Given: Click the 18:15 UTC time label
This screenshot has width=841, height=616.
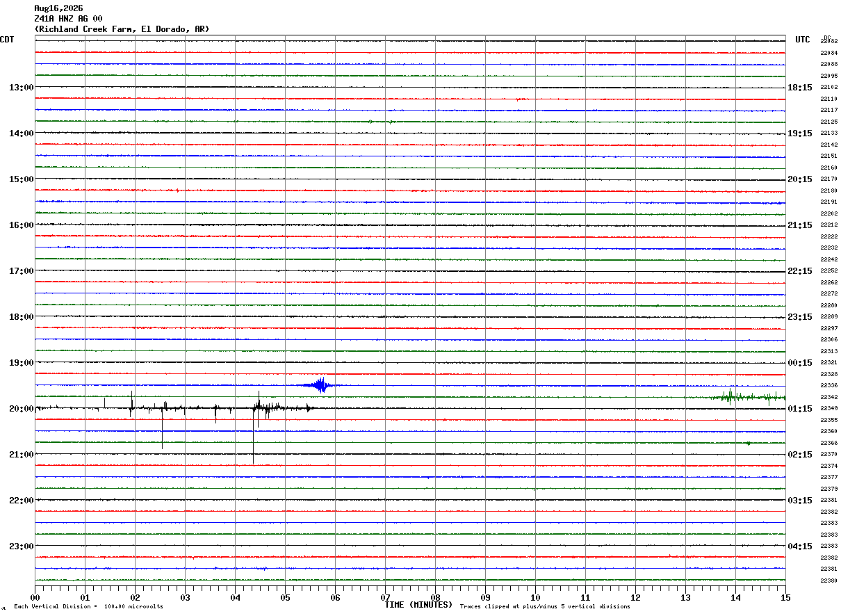Looking at the screenshot, I should coord(799,88).
